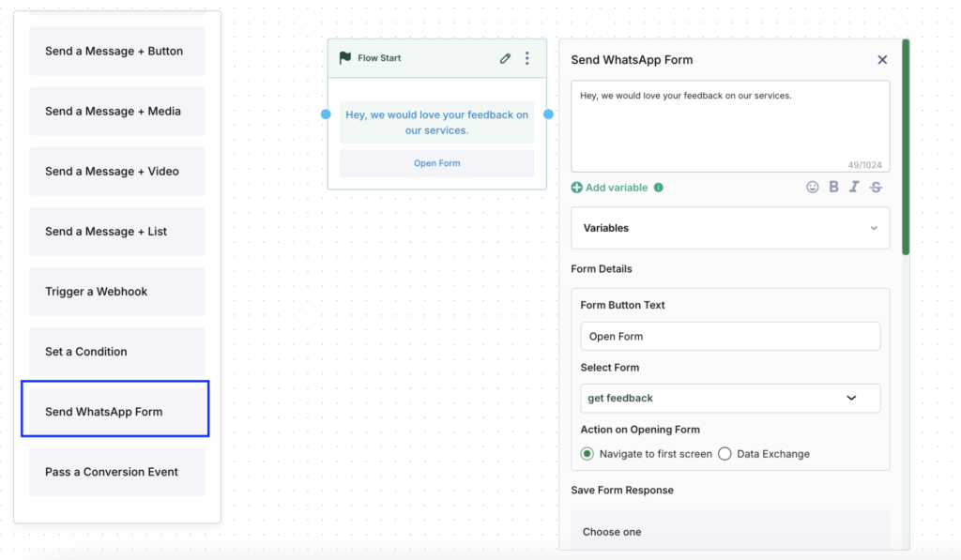The height and width of the screenshot is (560, 961).
Task: Insert an emoji with the smiley icon
Action: (812, 188)
